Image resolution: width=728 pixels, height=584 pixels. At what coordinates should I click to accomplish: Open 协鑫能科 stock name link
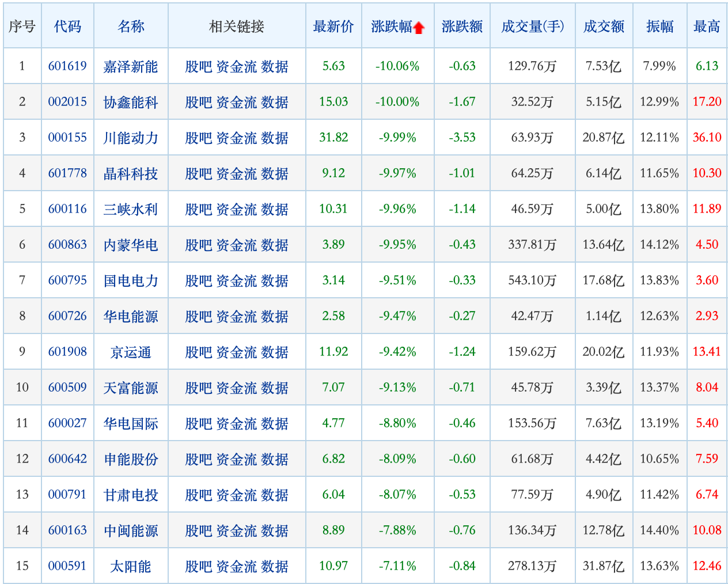click(x=131, y=102)
